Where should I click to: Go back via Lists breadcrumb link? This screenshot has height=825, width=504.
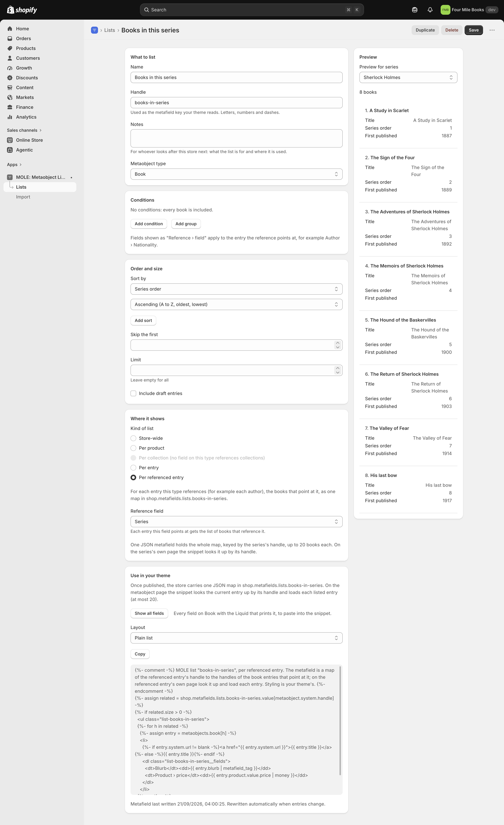[x=109, y=30]
